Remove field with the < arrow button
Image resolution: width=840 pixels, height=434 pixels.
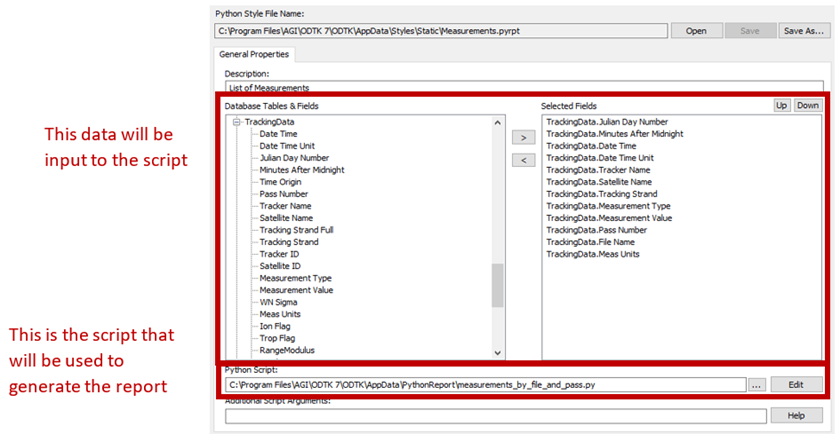tap(523, 160)
